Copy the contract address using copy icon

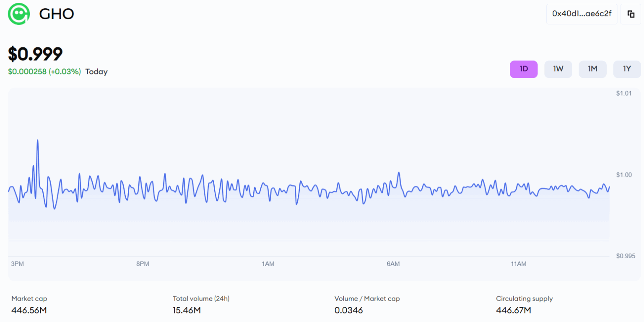631,14
